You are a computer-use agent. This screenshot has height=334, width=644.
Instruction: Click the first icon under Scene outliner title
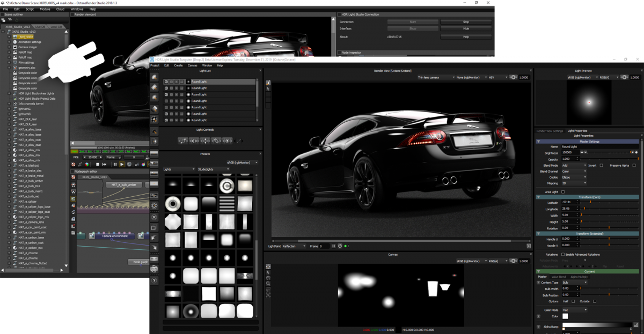point(3,20)
